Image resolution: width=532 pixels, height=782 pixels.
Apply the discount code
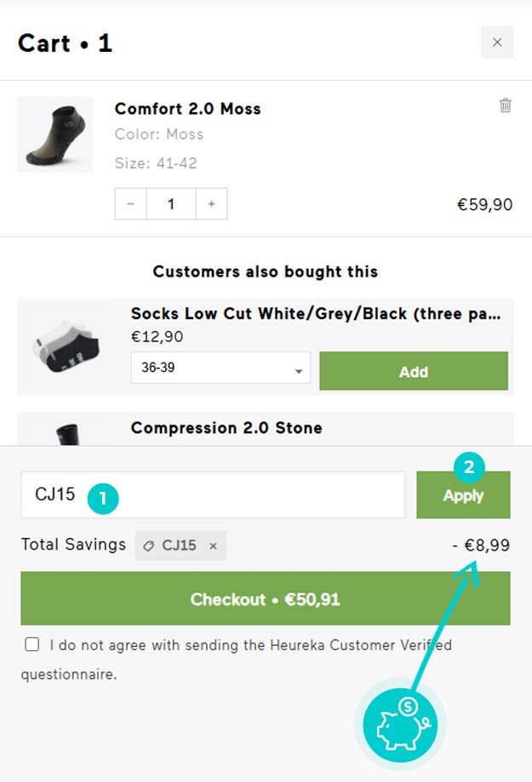(x=464, y=494)
